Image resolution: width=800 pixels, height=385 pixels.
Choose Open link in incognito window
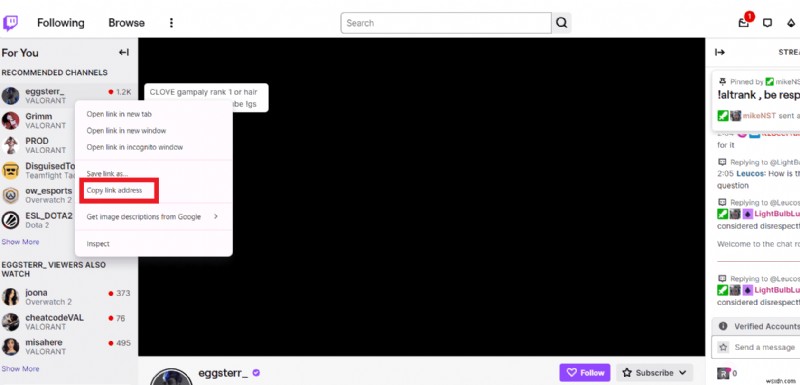click(154, 147)
